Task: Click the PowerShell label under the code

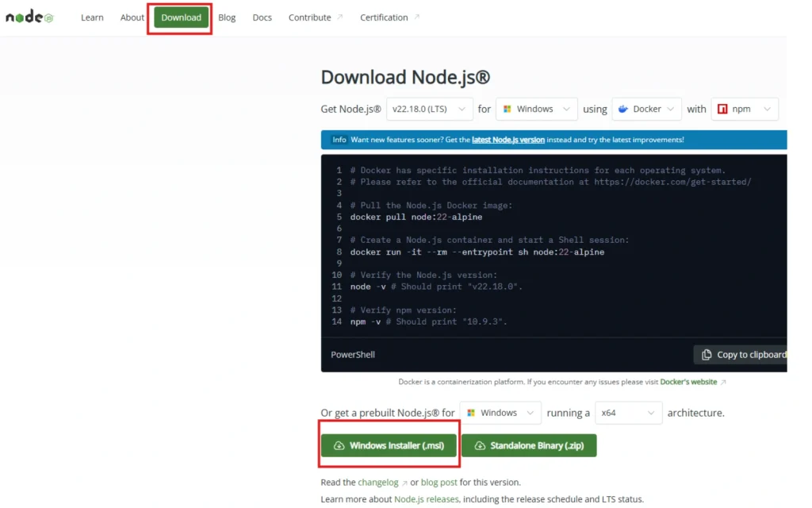Action: click(353, 355)
